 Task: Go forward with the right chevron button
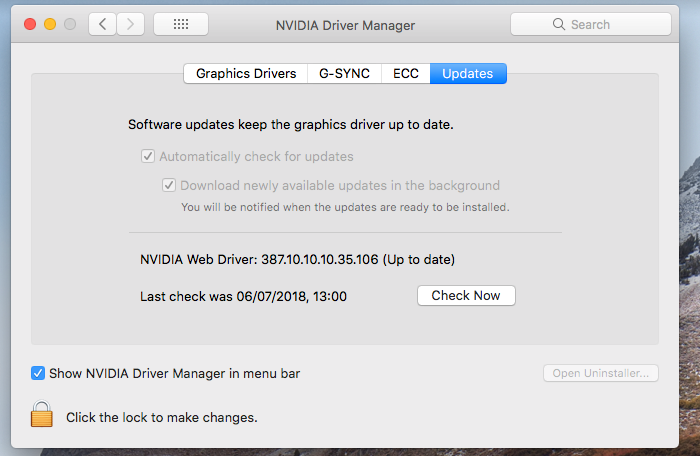[130, 24]
